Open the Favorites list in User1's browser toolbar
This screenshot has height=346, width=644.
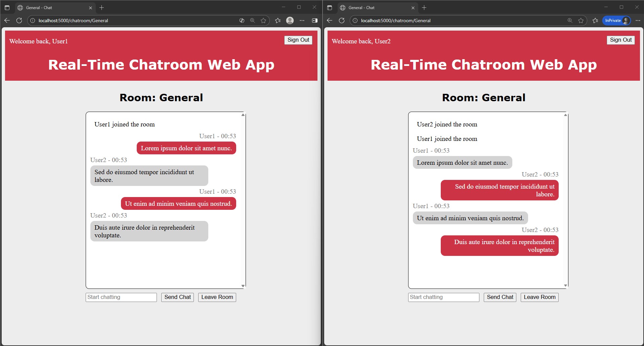click(x=278, y=21)
